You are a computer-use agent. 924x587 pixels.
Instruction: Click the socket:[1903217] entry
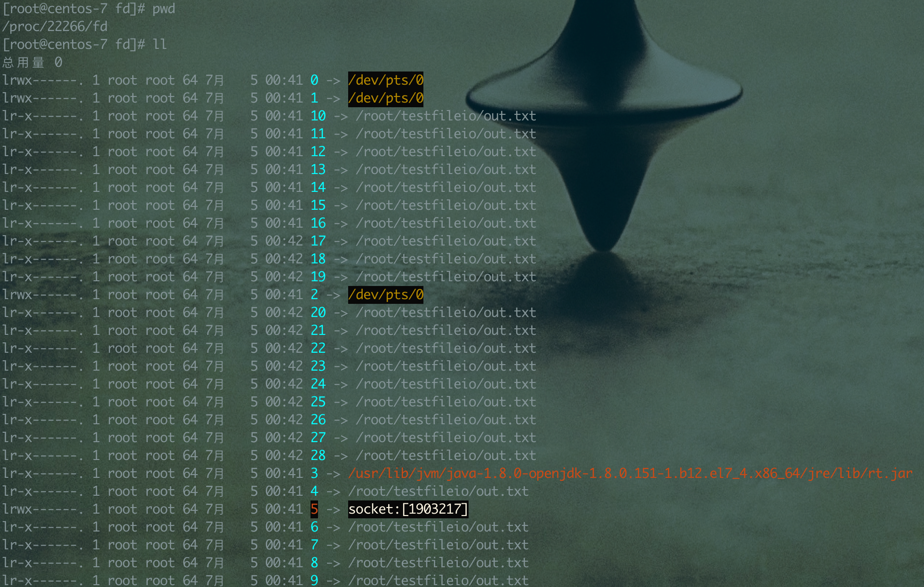click(x=407, y=509)
